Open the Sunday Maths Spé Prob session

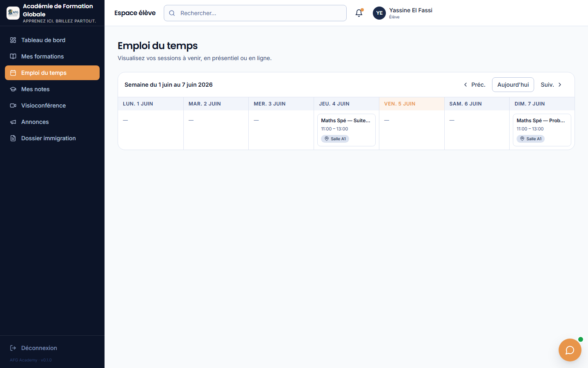542,130
